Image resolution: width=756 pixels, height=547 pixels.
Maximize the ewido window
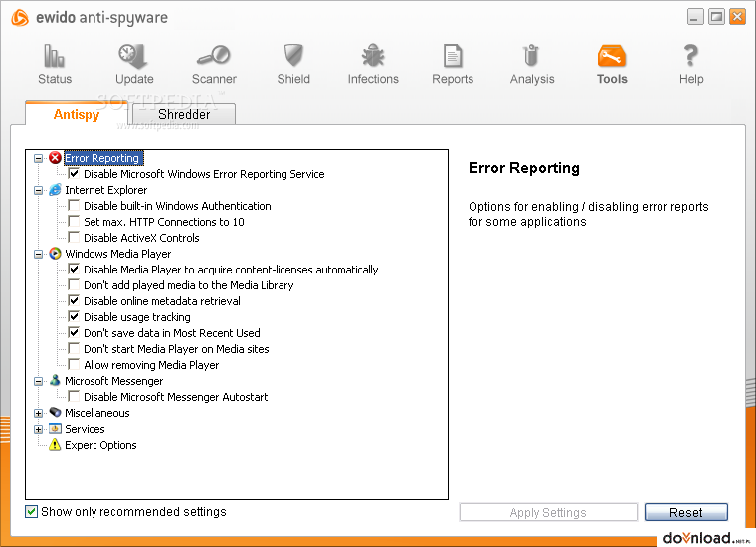point(716,17)
